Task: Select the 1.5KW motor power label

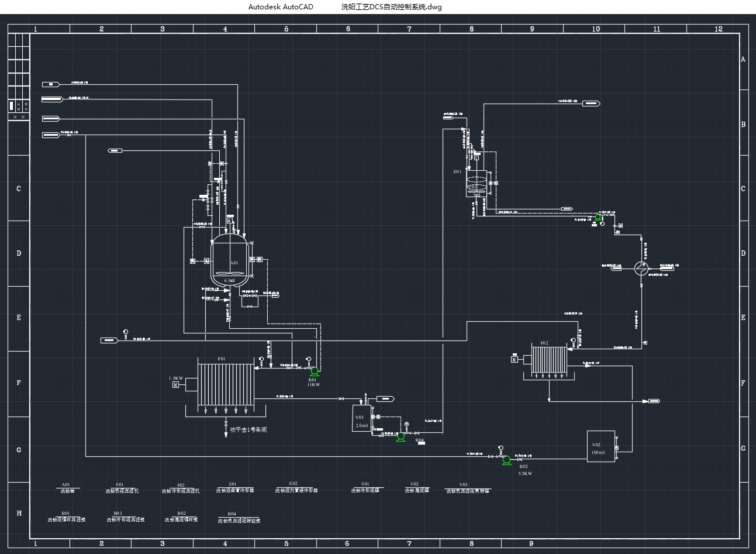Action: (176, 378)
